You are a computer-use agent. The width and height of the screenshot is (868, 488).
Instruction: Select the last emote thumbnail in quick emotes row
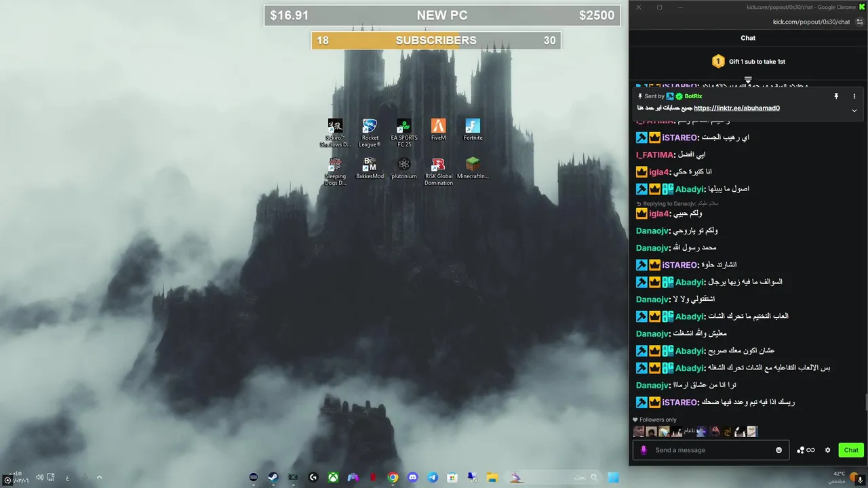(x=751, y=432)
